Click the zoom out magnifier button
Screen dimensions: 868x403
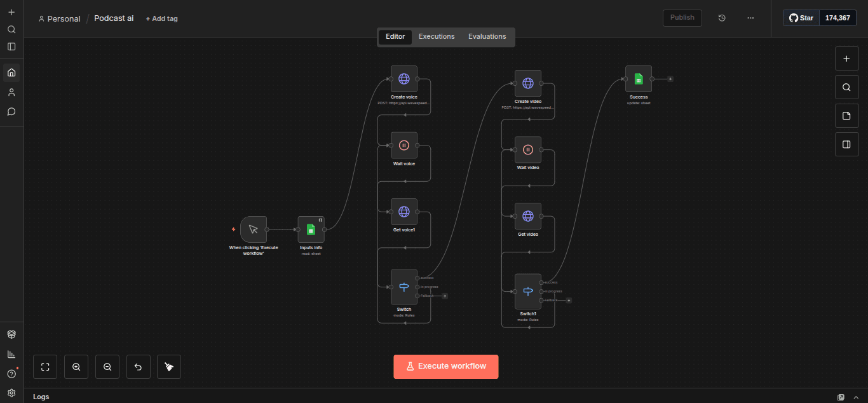[107, 367]
